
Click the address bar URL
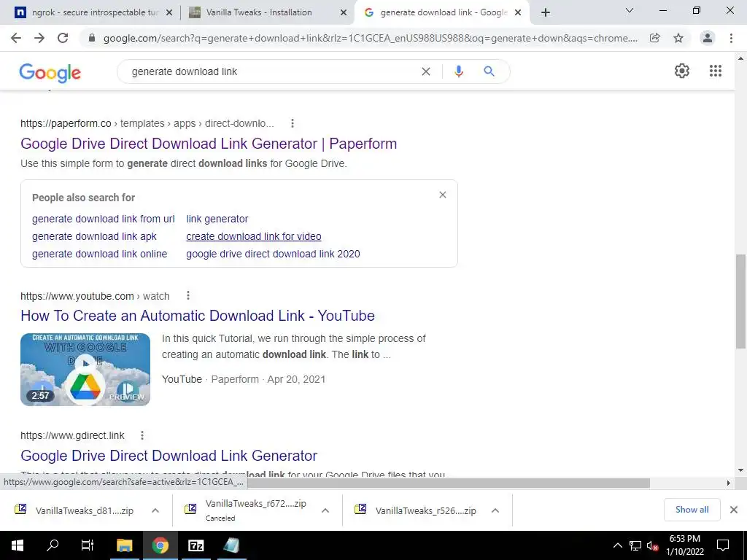tap(370, 38)
